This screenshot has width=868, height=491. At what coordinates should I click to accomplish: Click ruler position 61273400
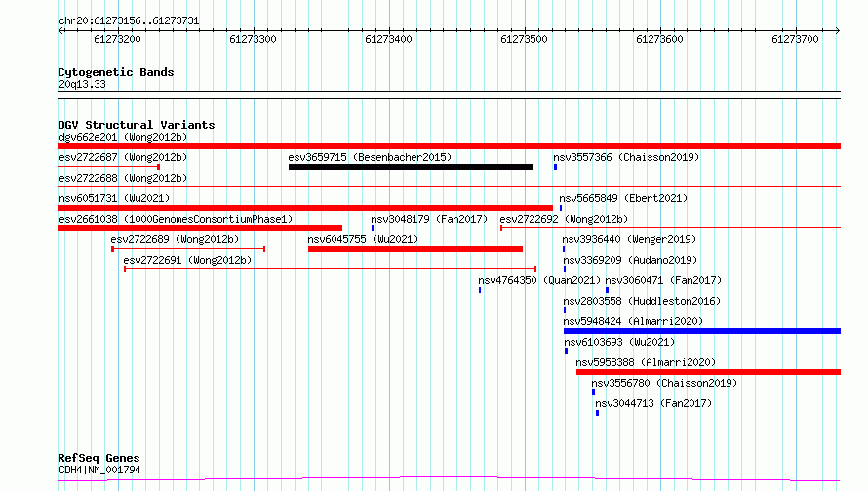point(388,39)
